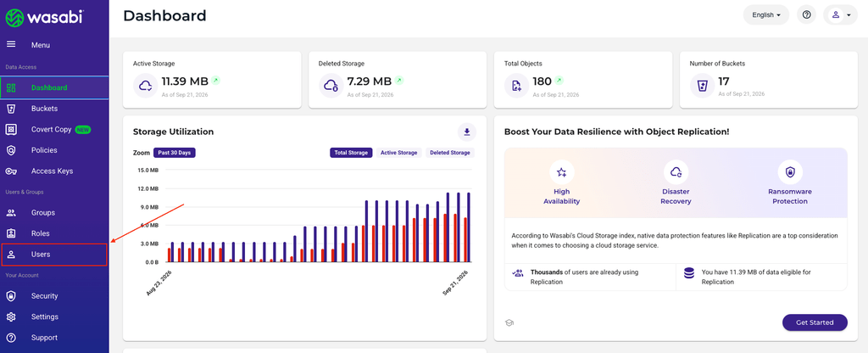Select Users in the sidebar

point(54,255)
